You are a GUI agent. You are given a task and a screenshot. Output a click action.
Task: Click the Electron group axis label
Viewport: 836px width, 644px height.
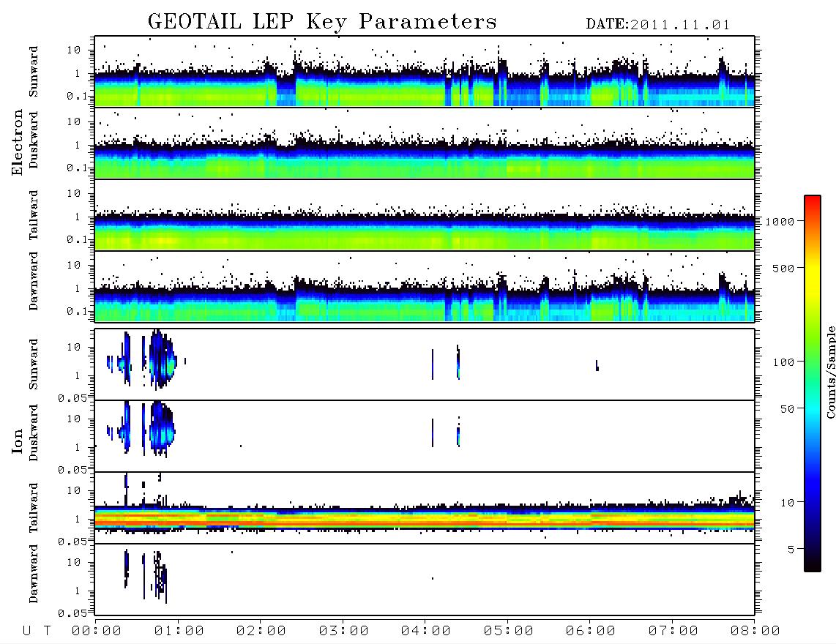pos(18,143)
